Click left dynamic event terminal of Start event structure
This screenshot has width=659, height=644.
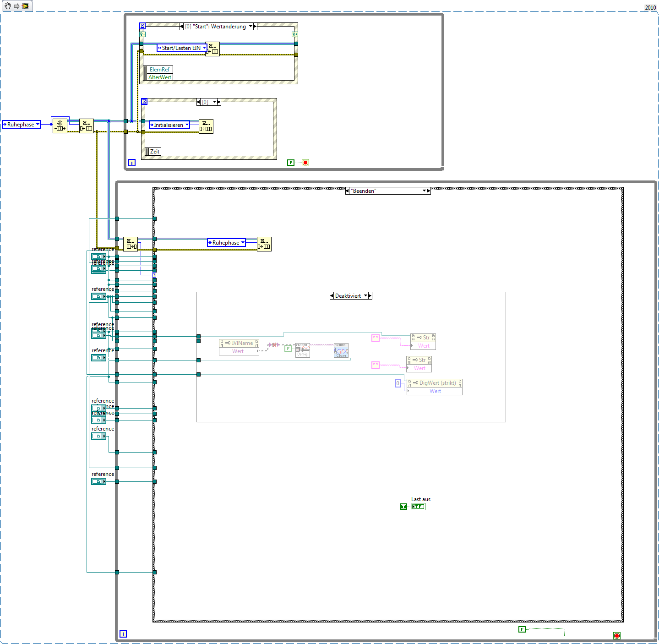click(x=142, y=34)
